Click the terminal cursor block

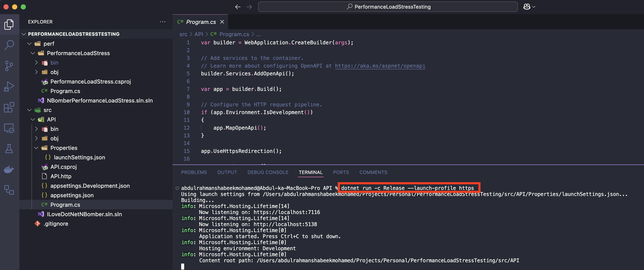coord(183,267)
